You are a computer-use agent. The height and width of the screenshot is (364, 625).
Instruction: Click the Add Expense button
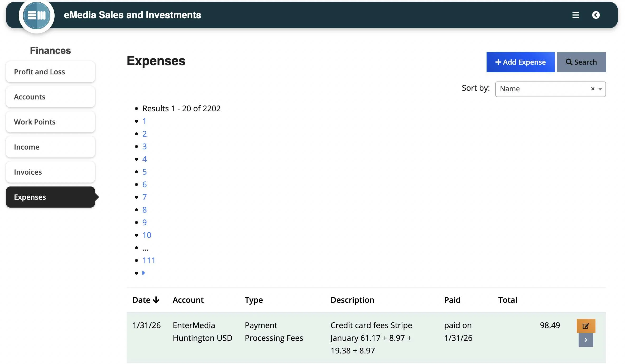520,62
